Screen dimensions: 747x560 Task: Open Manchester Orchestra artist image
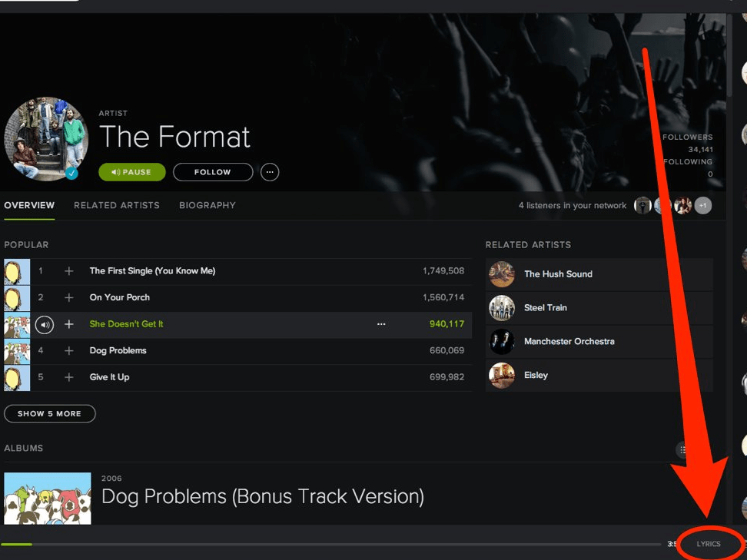click(x=502, y=341)
